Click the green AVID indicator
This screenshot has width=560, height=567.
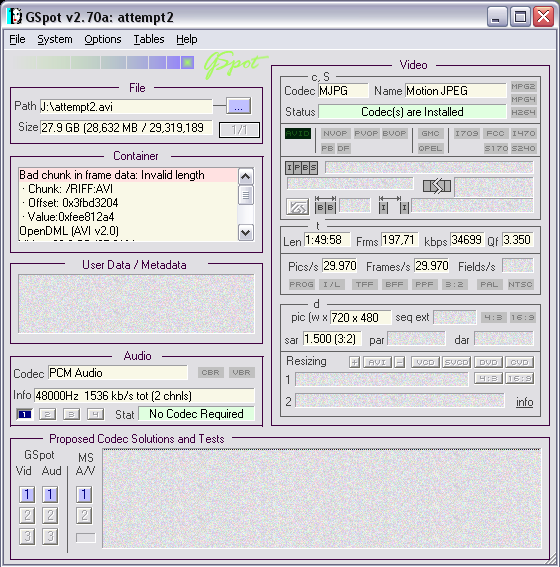298,133
